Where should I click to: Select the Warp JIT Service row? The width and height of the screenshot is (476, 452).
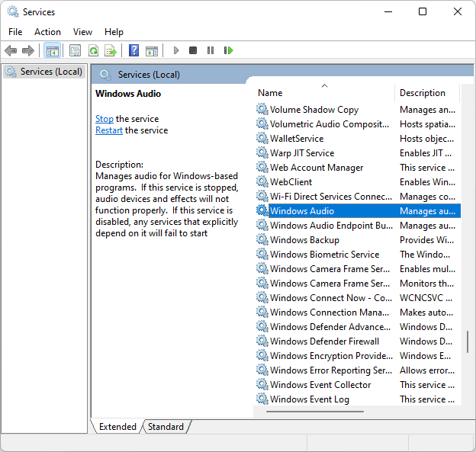358,153
